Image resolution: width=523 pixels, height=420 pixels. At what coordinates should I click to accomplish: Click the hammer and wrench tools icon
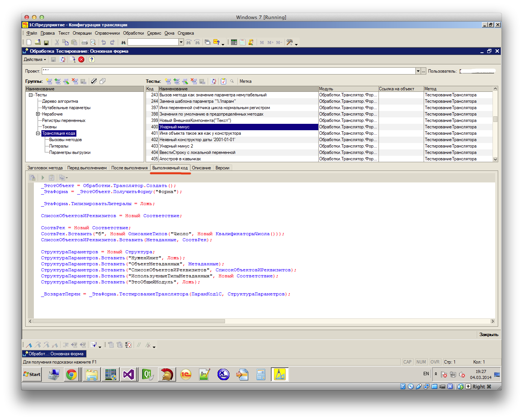tap(289, 42)
